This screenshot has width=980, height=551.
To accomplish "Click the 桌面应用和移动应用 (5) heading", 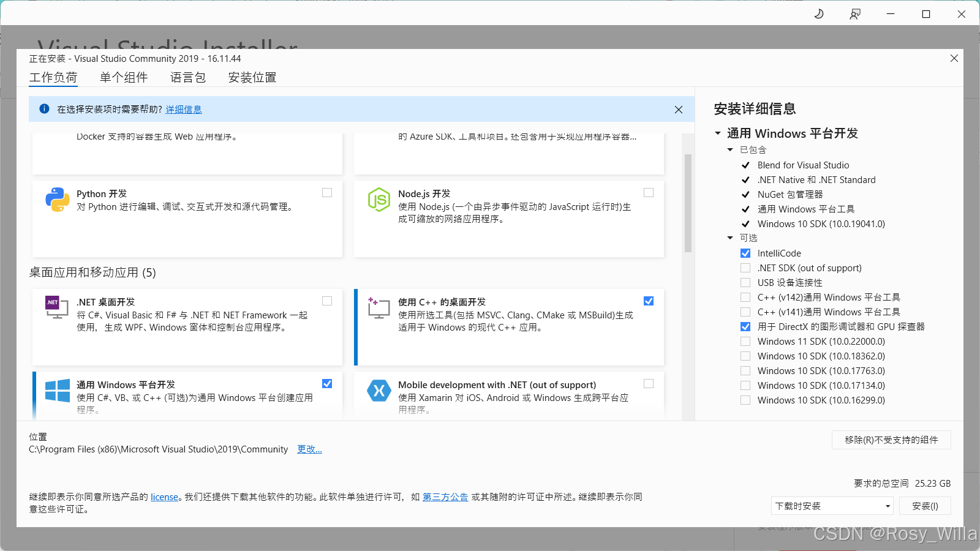I will point(92,272).
